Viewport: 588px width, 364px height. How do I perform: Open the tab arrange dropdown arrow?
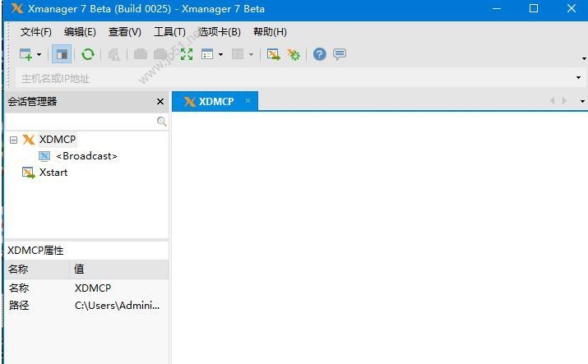252,55
